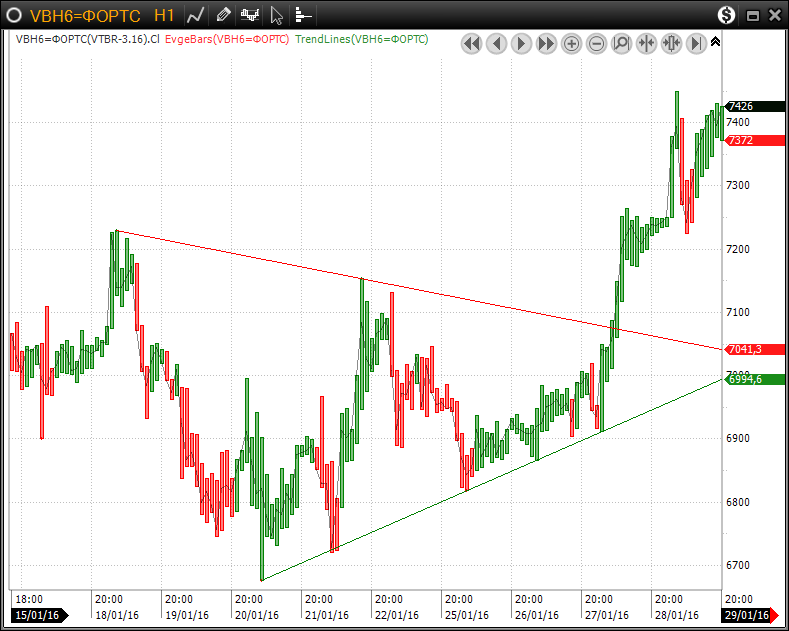Zoom out with the minus button

point(596,43)
